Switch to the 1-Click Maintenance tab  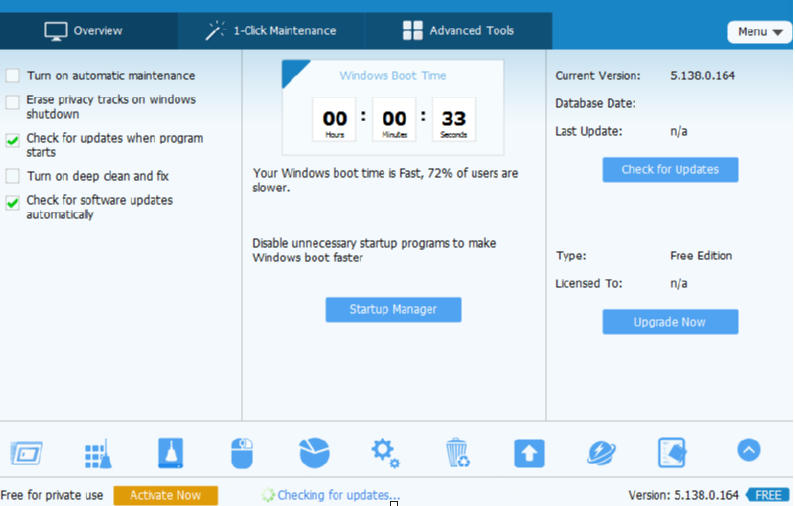[271, 31]
